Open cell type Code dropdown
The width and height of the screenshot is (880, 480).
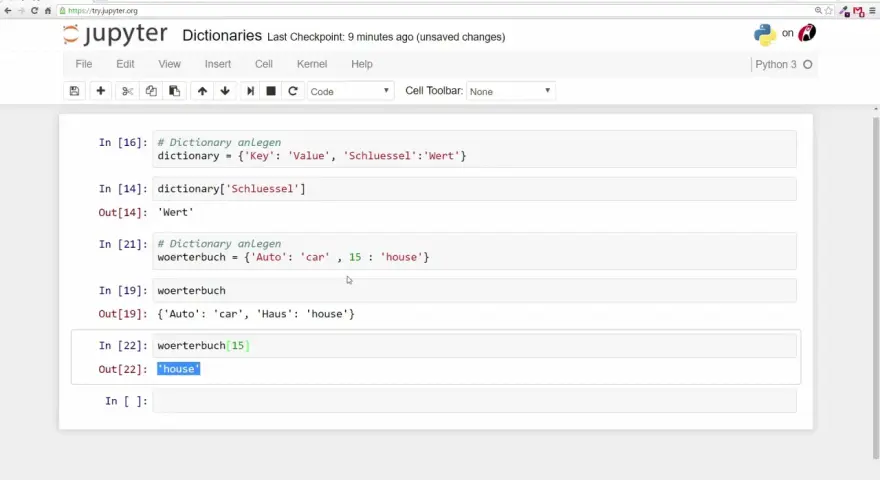350,91
